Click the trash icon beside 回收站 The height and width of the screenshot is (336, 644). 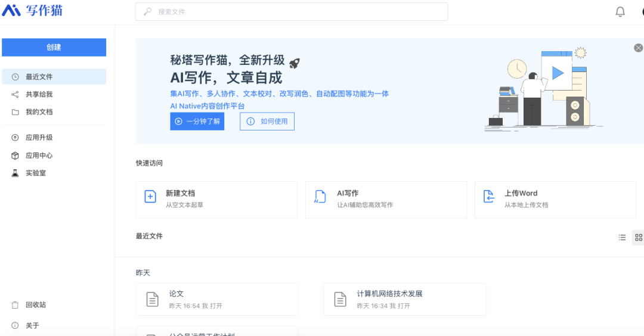point(15,305)
